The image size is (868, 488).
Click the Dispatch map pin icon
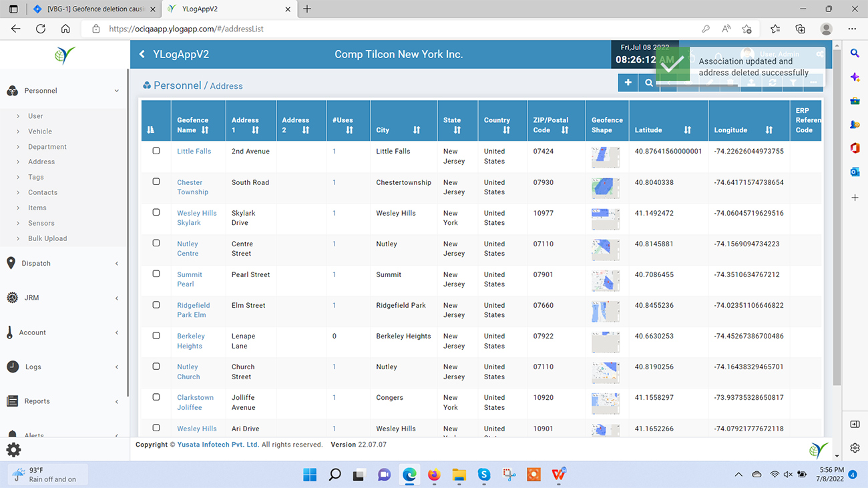tap(11, 263)
